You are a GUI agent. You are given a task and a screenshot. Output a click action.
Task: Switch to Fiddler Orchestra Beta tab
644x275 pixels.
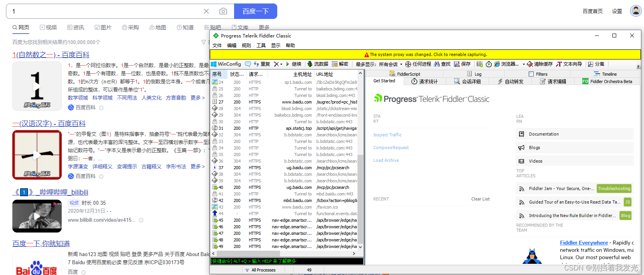pyautogui.click(x=607, y=81)
